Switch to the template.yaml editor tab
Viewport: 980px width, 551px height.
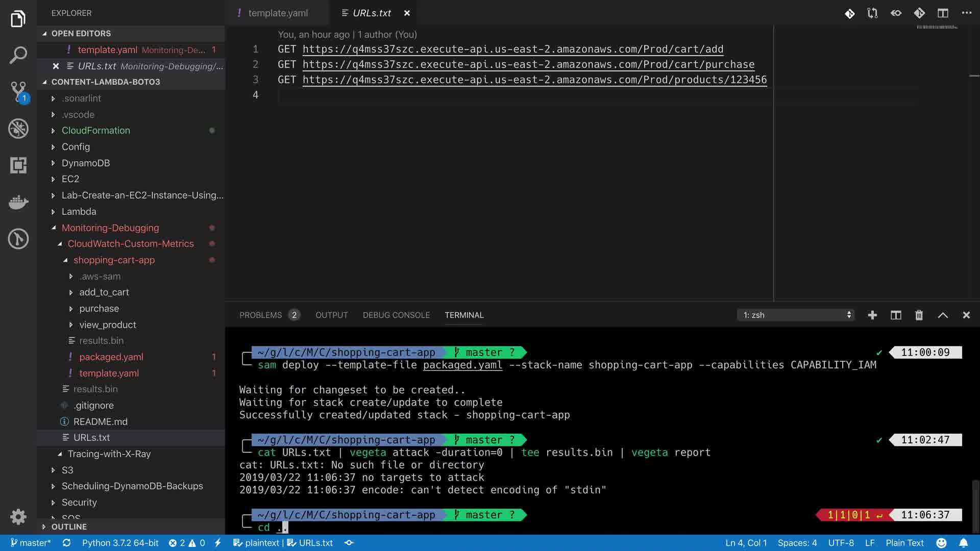tap(278, 13)
